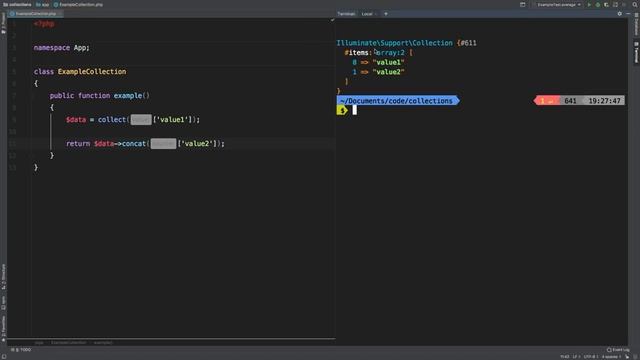Toggle the Terminal tool window button on right sidebar
The image size is (640, 360).
click(636, 52)
